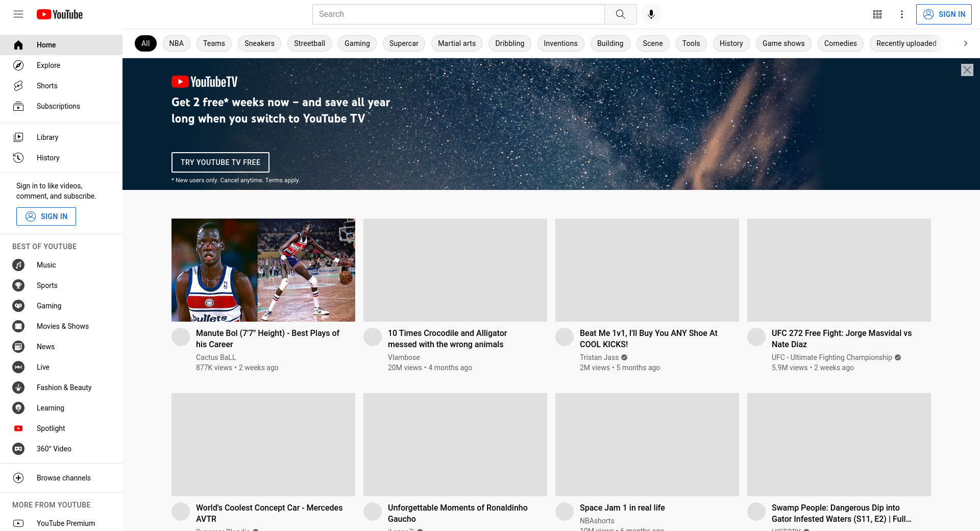Screen dimensions: 980x531
Task: Open UFC - Ultimate Fighting Championship channel
Action: click(832, 357)
